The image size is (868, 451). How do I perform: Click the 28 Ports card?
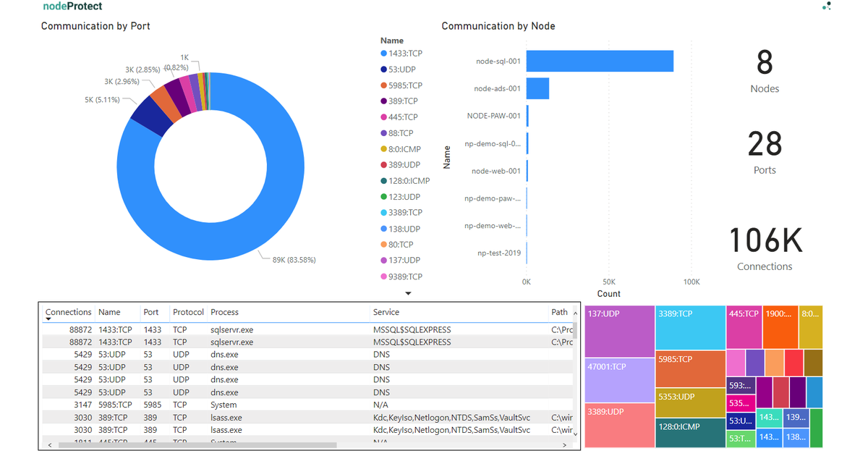[765, 152]
